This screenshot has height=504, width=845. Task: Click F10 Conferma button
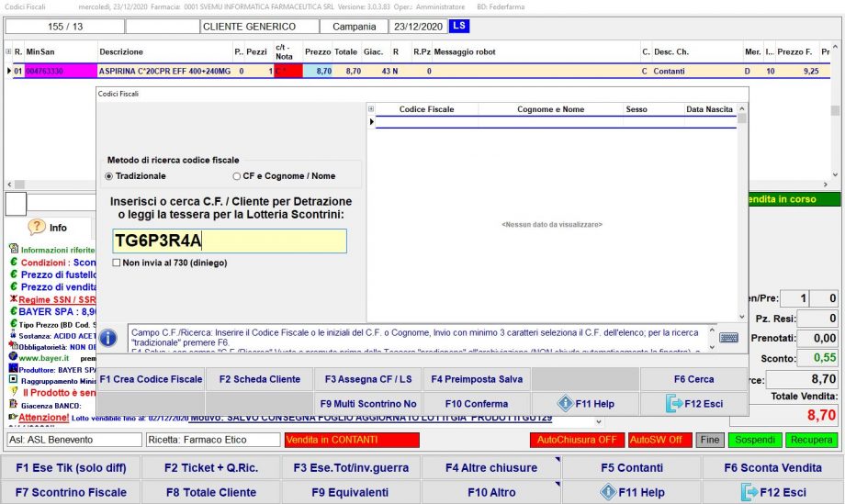click(x=476, y=404)
